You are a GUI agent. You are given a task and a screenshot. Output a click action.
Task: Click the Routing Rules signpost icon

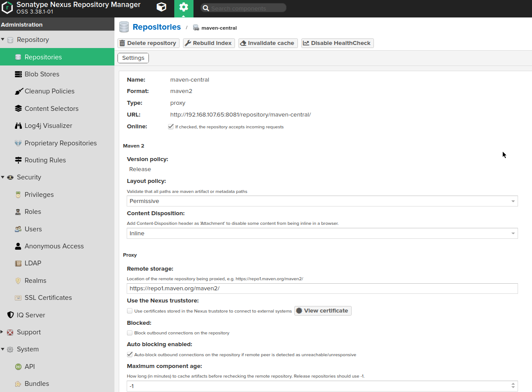pyautogui.click(x=18, y=160)
